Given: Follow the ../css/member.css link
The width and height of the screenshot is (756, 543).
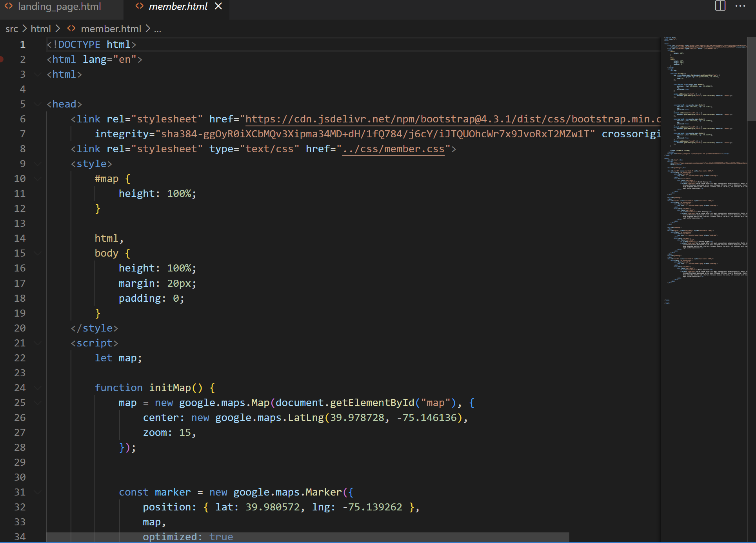Looking at the screenshot, I should 393,149.
